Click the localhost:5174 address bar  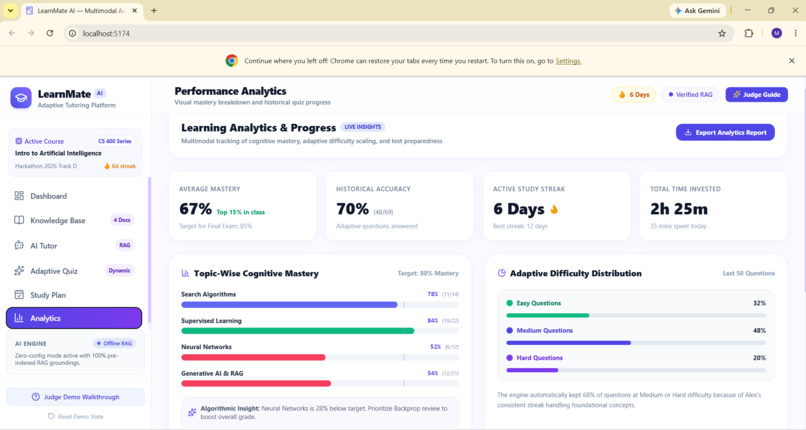pyautogui.click(x=399, y=33)
